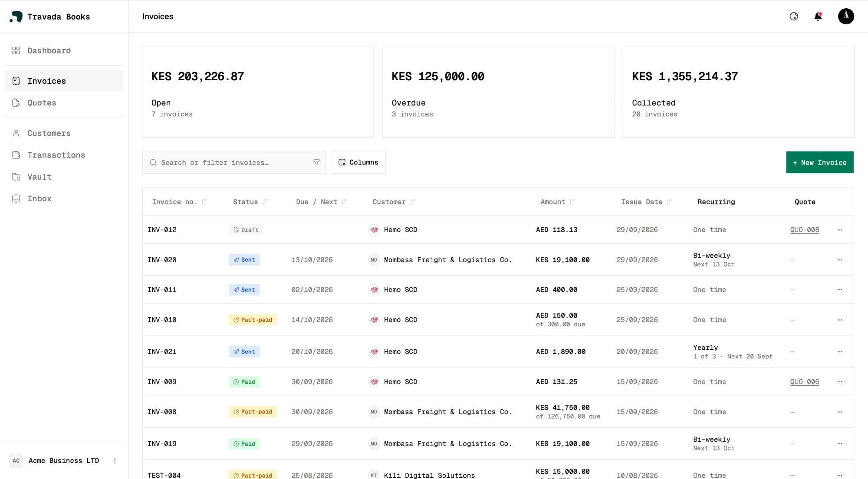Open row actions menu for INV-020

(x=840, y=260)
